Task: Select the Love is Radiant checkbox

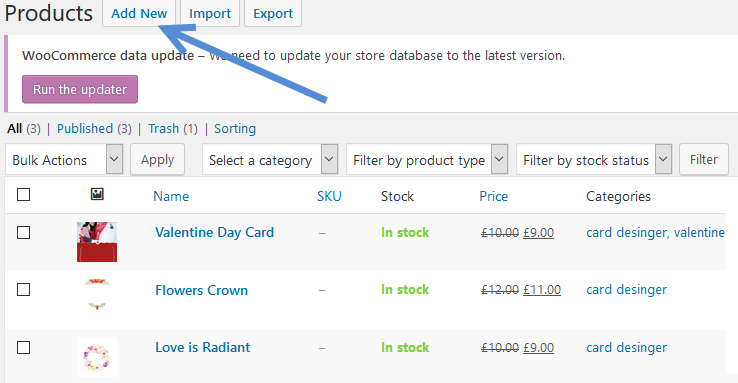Action: click(24, 347)
